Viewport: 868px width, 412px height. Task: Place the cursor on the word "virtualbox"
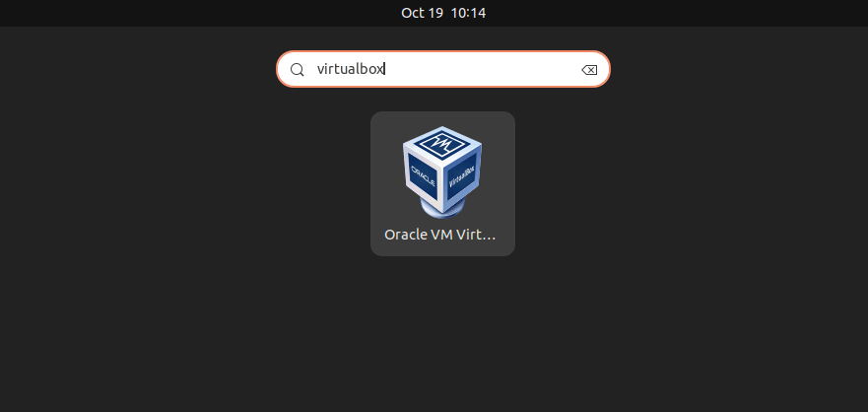tap(351, 69)
